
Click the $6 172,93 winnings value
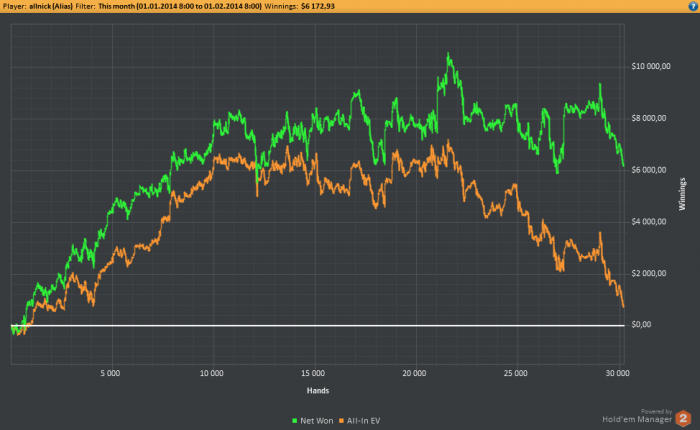click(318, 6)
